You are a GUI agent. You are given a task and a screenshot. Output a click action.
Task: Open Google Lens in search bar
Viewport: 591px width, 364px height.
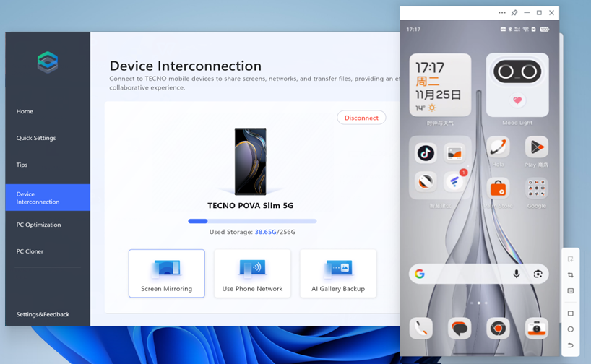click(x=538, y=274)
